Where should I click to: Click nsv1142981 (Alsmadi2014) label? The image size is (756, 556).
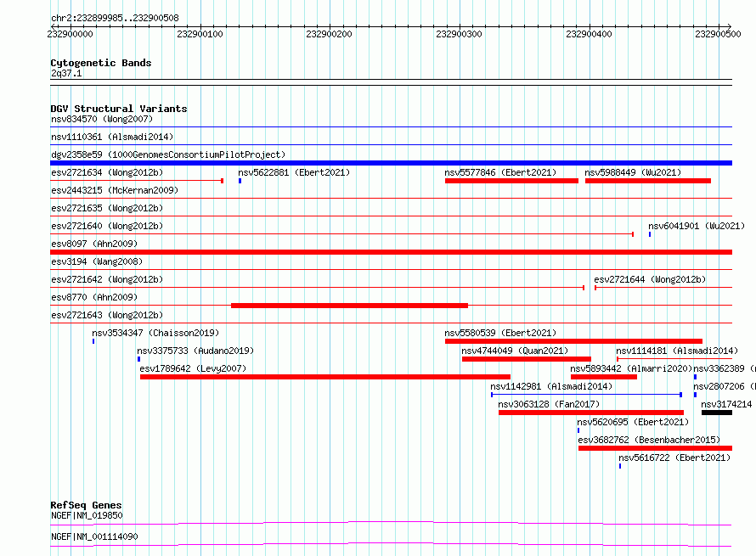pos(551,386)
